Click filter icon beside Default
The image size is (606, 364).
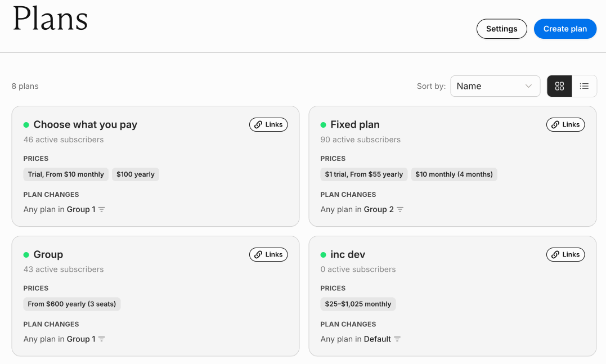(397, 339)
